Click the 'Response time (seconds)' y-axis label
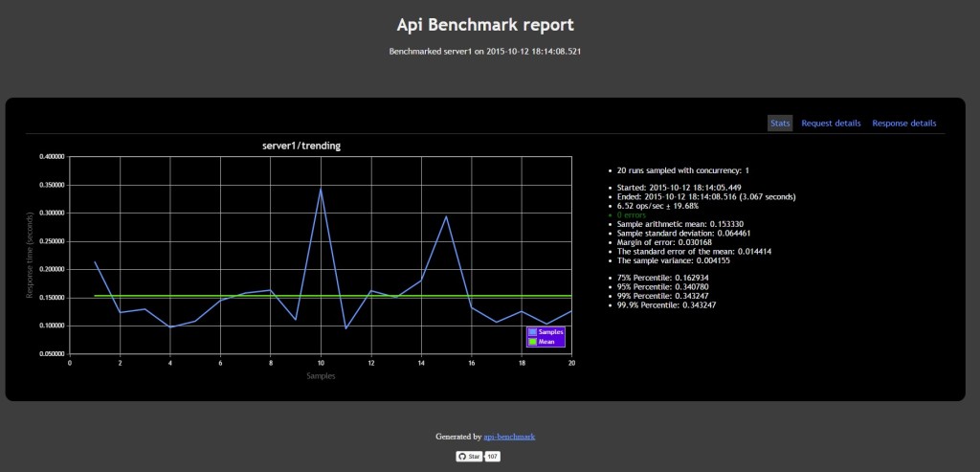 pos(30,256)
